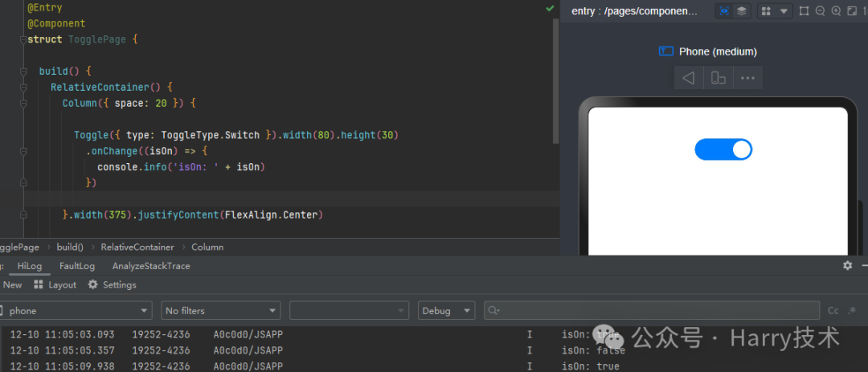Open the empty process dropdown
The image size is (868, 372).
(x=350, y=311)
